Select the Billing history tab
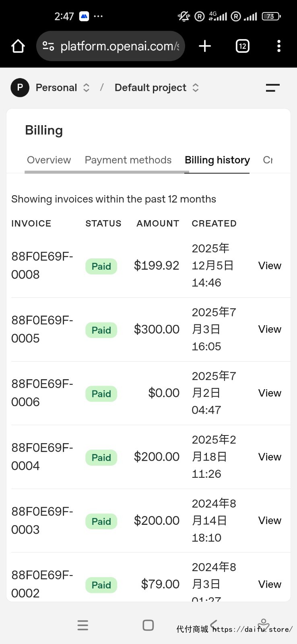 [x=217, y=160]
